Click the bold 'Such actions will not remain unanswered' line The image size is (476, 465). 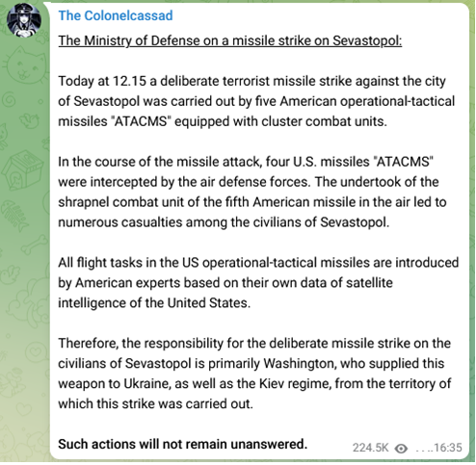(x=183, y=444)
